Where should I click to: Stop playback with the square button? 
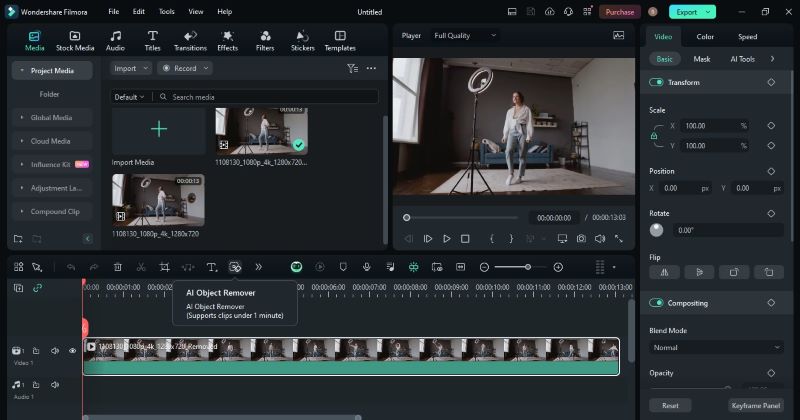[465, 238]
